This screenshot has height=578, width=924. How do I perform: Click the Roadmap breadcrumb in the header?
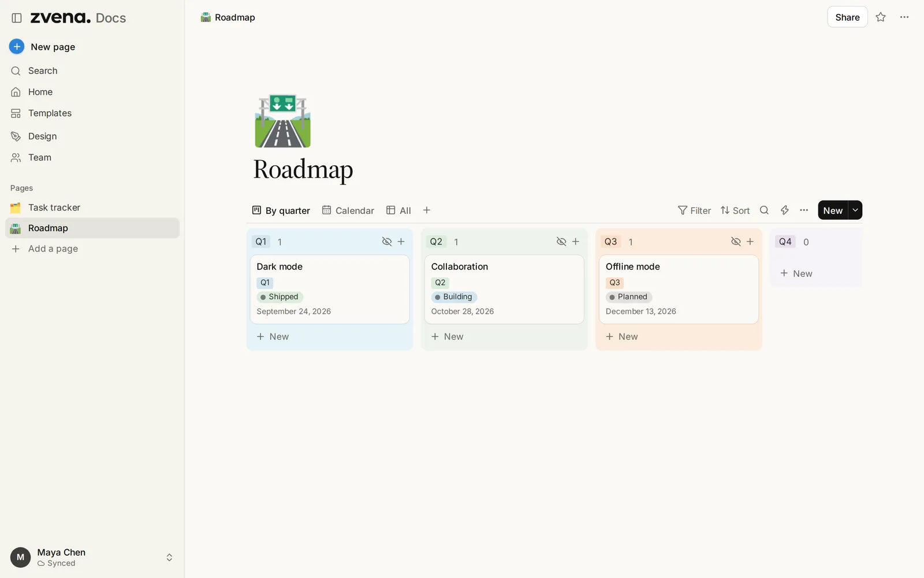(x=228, y=17)
